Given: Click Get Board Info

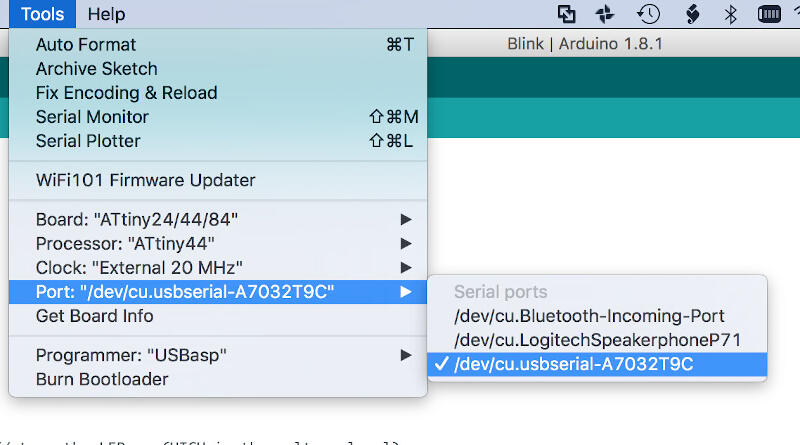Looking at the screenshot, I should pos(95,316).
